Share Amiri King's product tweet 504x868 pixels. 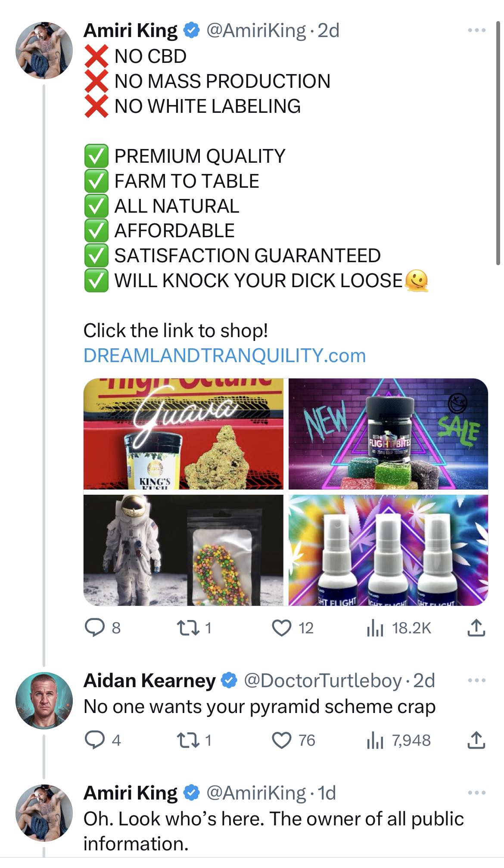pos(476,628)
